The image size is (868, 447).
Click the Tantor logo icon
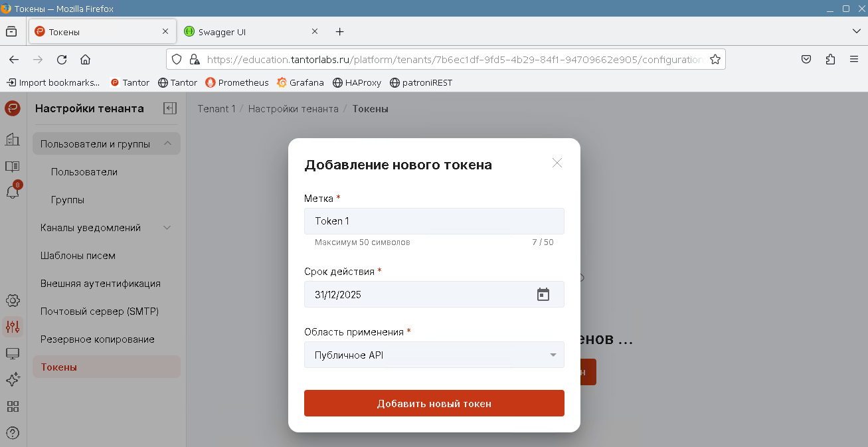tap(12, 108)
